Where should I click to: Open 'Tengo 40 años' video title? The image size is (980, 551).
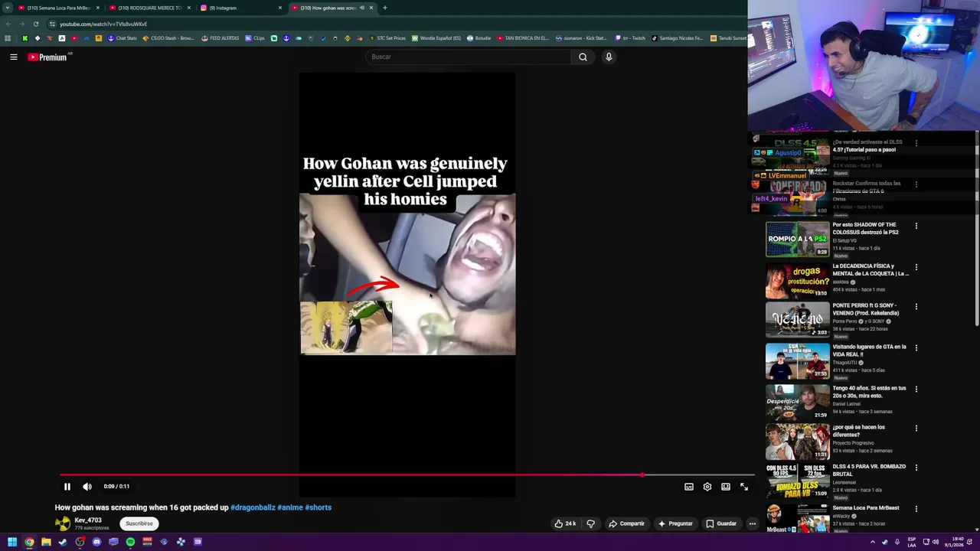869,392
